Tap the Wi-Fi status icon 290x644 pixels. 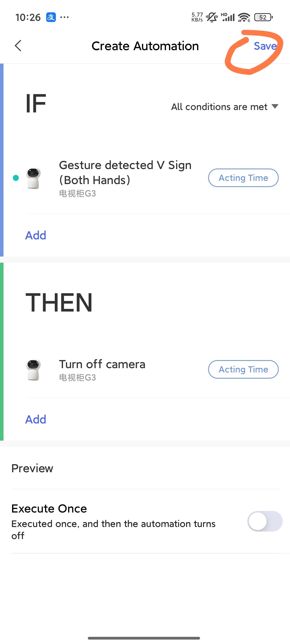coord(244,17)
